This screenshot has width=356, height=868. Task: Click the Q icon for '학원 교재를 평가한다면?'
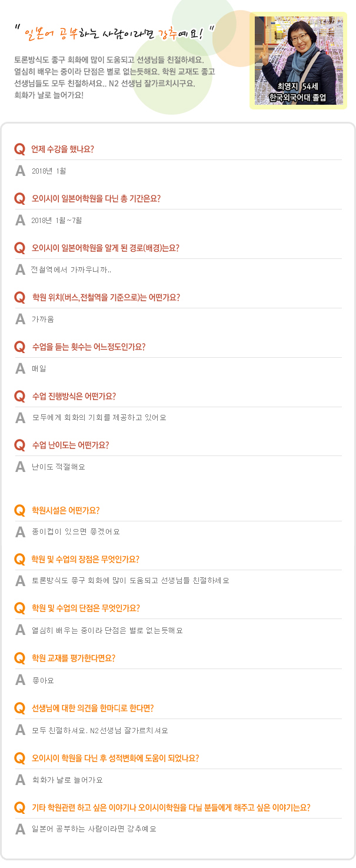click(x=20, y=659)
